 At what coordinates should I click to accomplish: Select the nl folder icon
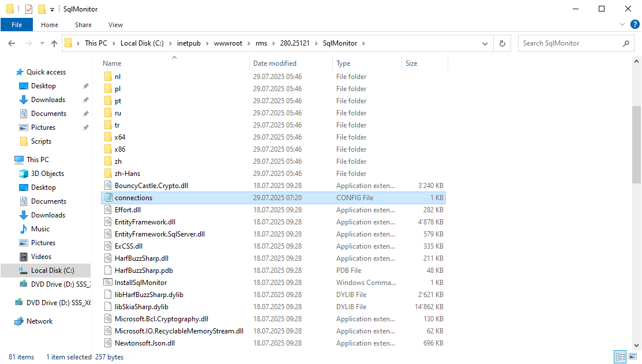[x=108, y=77]
